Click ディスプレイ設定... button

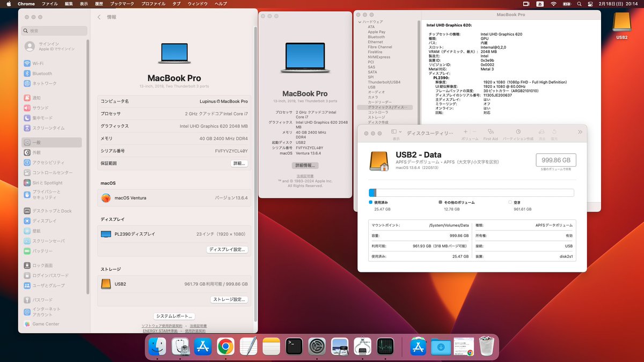228,249
